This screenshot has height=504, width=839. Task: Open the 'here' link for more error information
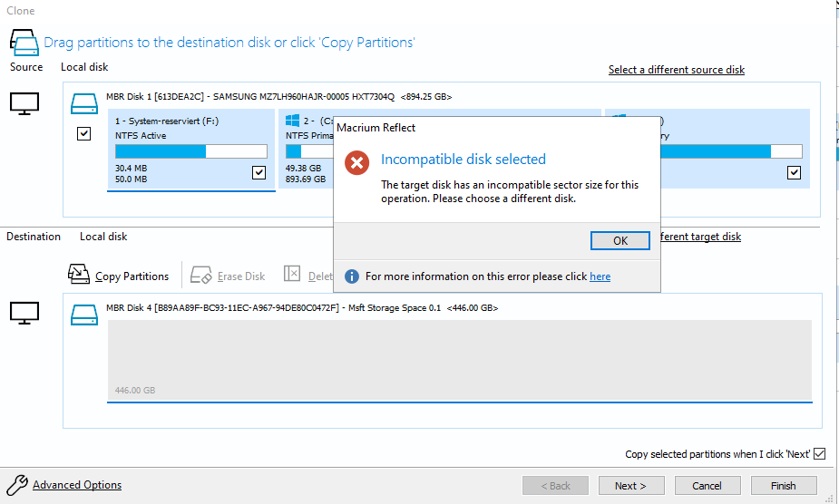click(600, 276)
